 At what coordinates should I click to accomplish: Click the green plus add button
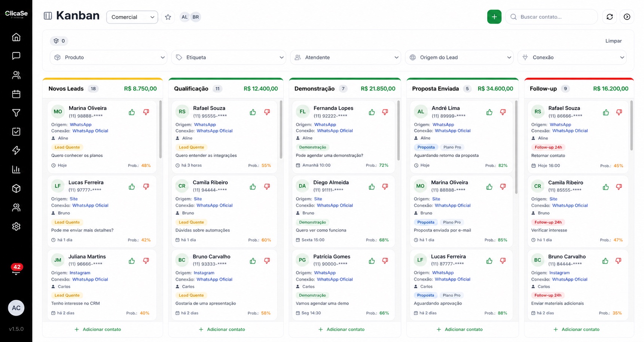(x=494, y=17)
